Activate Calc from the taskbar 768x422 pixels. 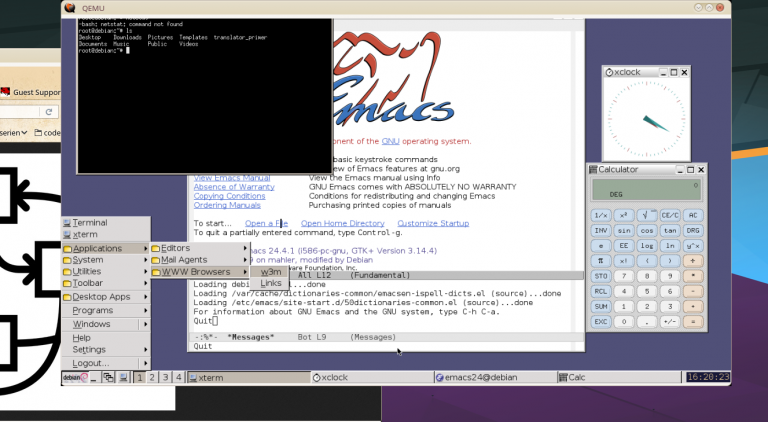pyautogui.click(x=619, y=377)
